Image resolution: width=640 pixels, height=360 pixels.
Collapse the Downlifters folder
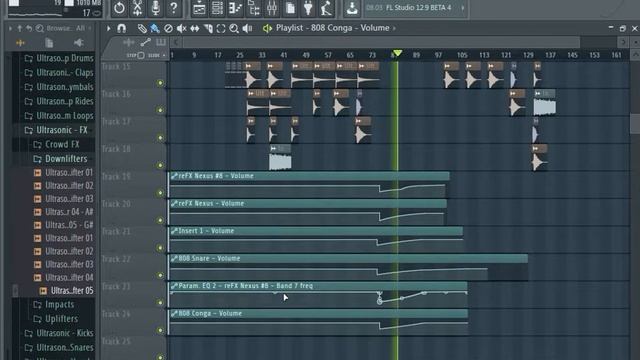(x=60, y=159)
